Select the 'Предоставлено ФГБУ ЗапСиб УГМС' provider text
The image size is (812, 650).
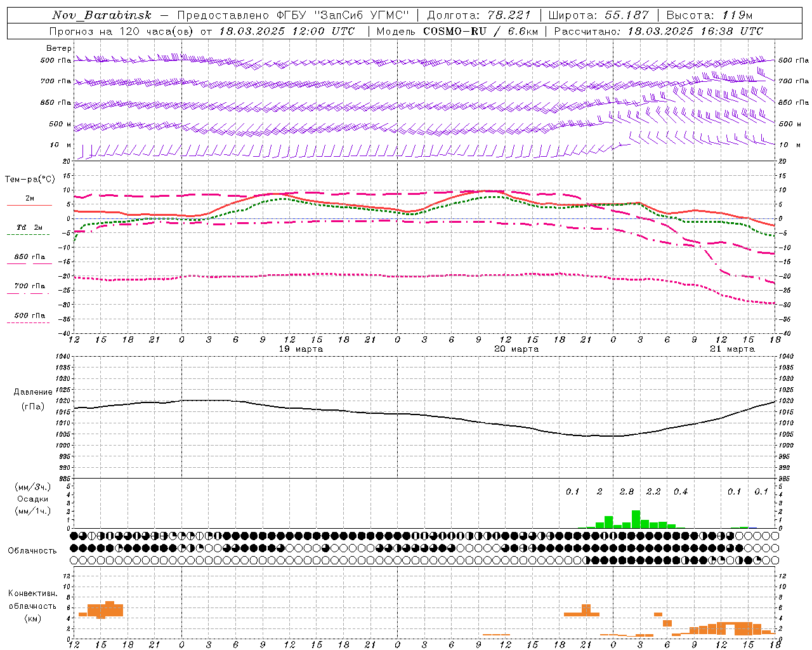[293, 15]
